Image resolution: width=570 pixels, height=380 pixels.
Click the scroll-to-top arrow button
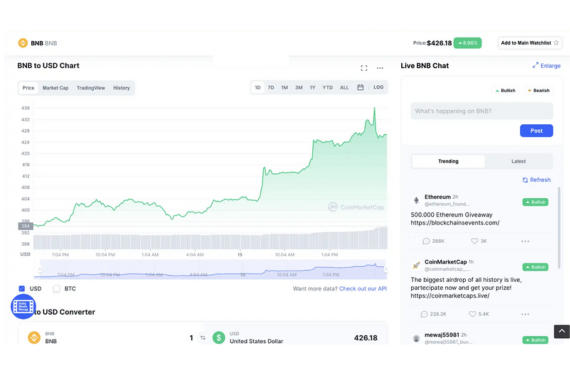[x=562, y=331]
